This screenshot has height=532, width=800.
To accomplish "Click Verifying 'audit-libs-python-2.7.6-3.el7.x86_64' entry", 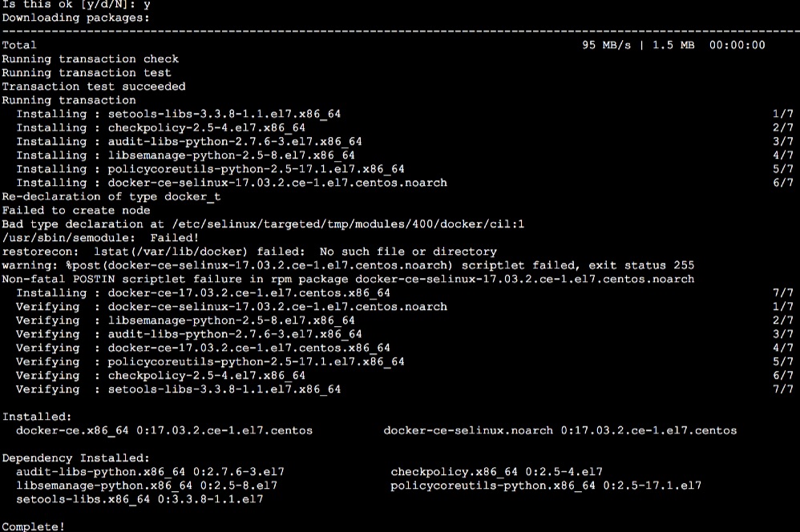I will click(235, 334).
